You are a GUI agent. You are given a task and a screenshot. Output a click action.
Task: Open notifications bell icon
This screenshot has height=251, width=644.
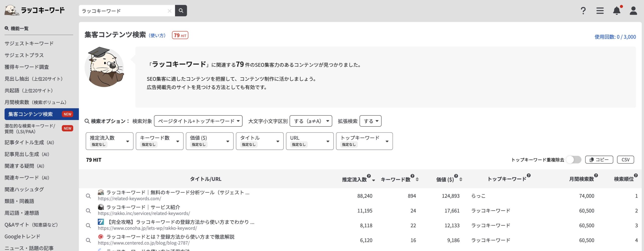[x=617, y=10]
